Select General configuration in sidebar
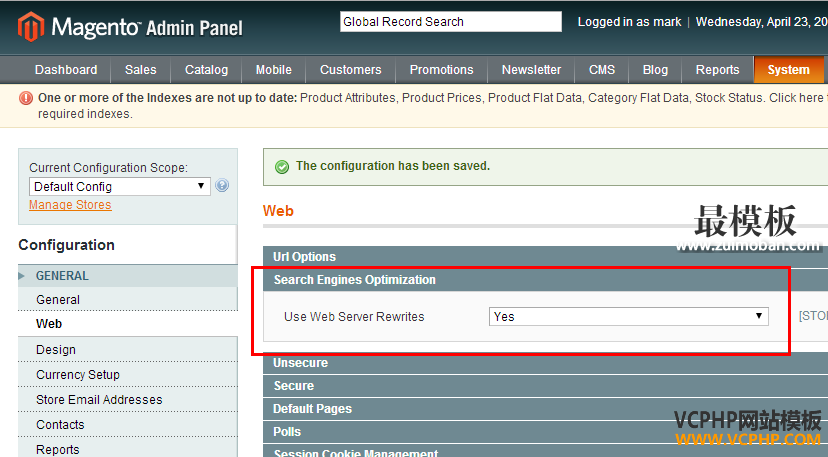Image resolution: width=828 pixels, height=457 pixels. click(128, 300)
